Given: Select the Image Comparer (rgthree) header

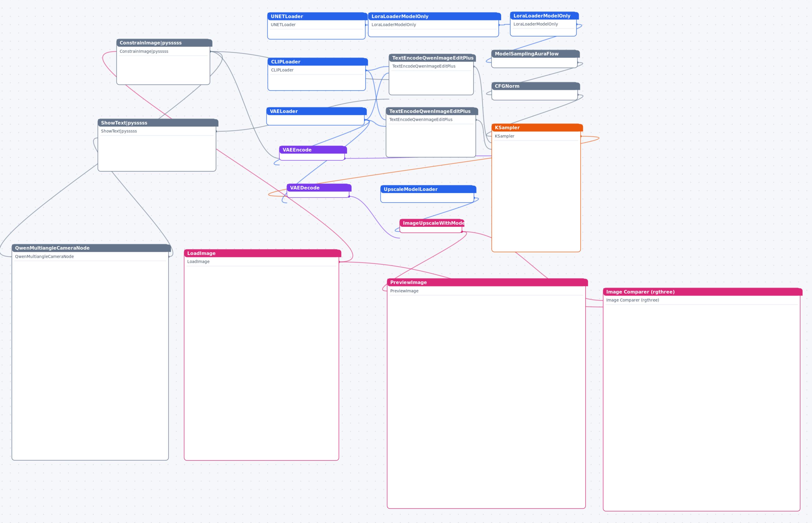Looking at the screenshot, I should pyautogui.click(x=703, y=292).
